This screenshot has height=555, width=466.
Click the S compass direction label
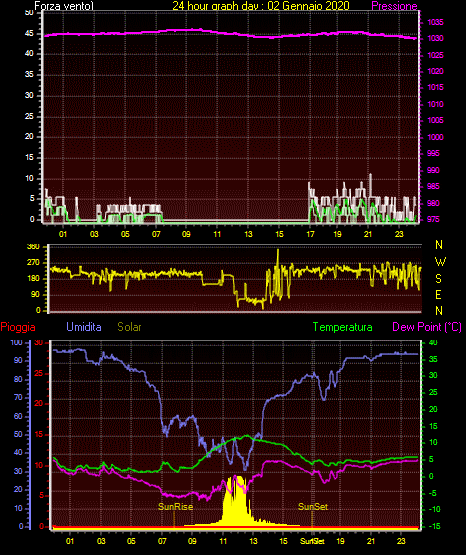tap(438, 279)
